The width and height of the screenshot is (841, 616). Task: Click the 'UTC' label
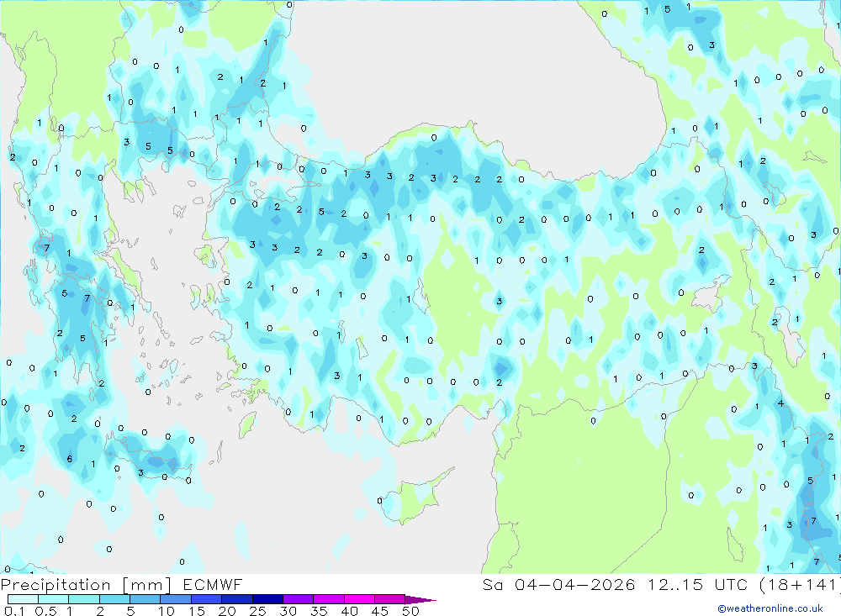click(731, 584)
